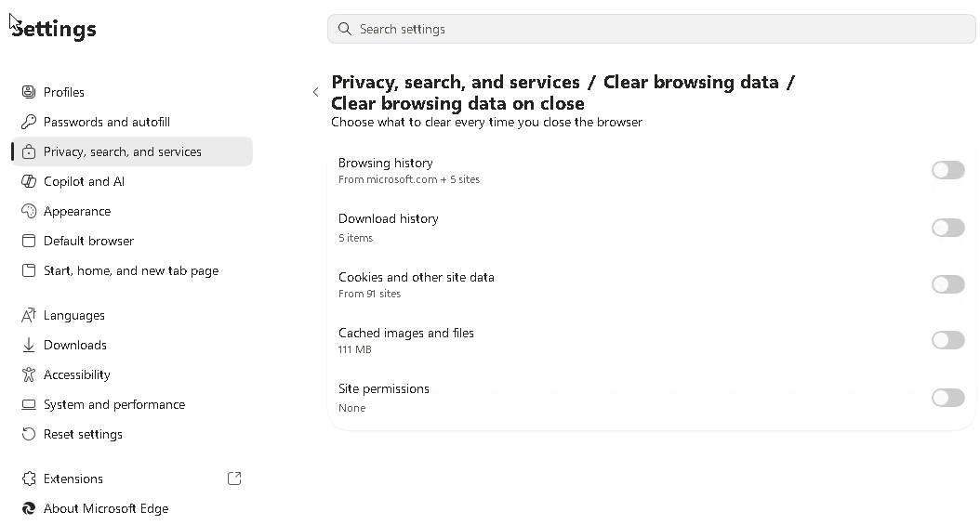Click the Copilot and AI icon
This screenshot has height=525, width=980.
[x=29, y=181]
